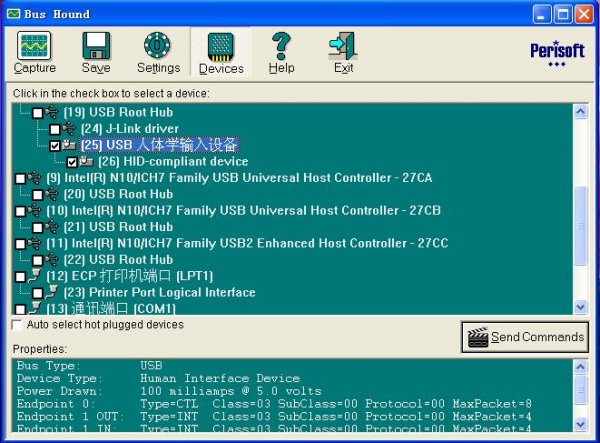Maximize the Bus Hound window
600x443 pixels.
click(563, 15)
